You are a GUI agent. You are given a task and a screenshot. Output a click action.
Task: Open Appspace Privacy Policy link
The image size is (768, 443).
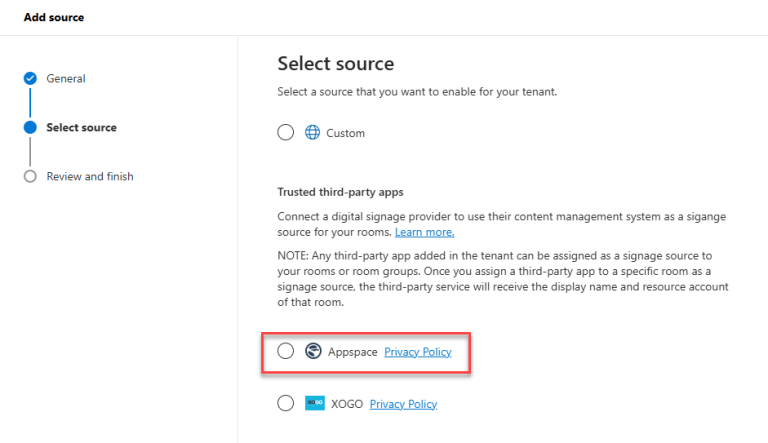click(x=418, y=352)
